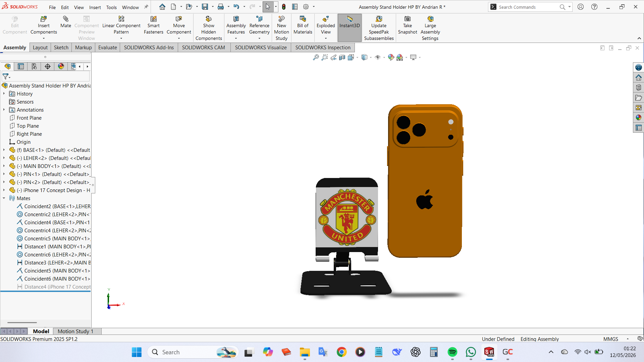Open the DimXpertManager crosshair tab
644x362 pixels.
pyautogui.click(x=48, y=66)
